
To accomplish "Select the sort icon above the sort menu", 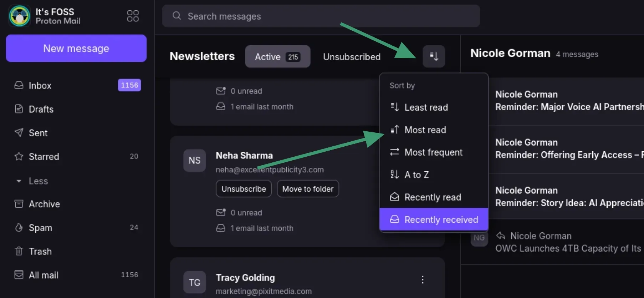I will (434, 56).
